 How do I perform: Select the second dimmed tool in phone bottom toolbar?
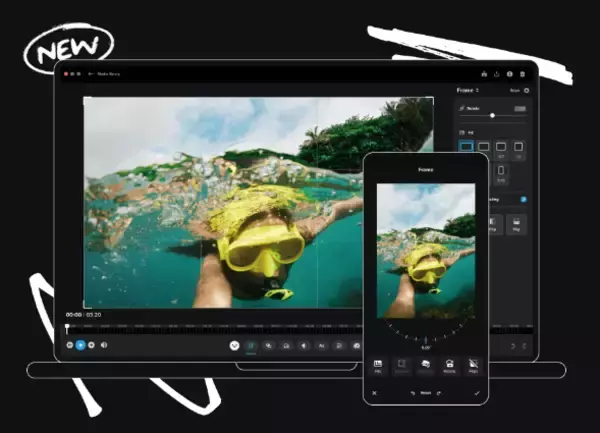click(x=401, y=366)
